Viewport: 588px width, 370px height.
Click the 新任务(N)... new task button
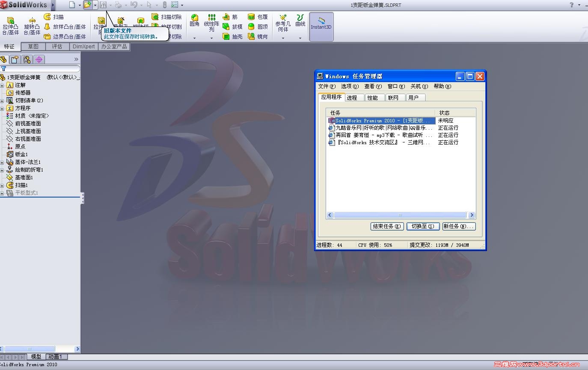coord(459,226)
